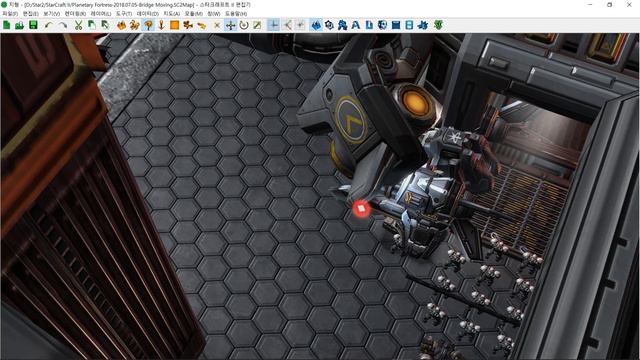Paste objects from the clipboard icon
This screenshot has width=640, height=360.
click(105, 25)
